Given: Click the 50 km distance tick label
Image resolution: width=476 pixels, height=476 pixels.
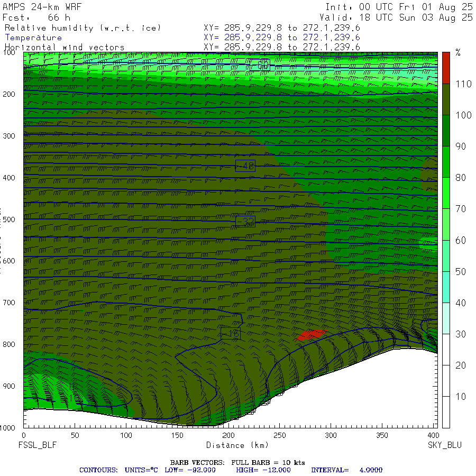Looking at the screenshot, I should click(x=75, y=436).
